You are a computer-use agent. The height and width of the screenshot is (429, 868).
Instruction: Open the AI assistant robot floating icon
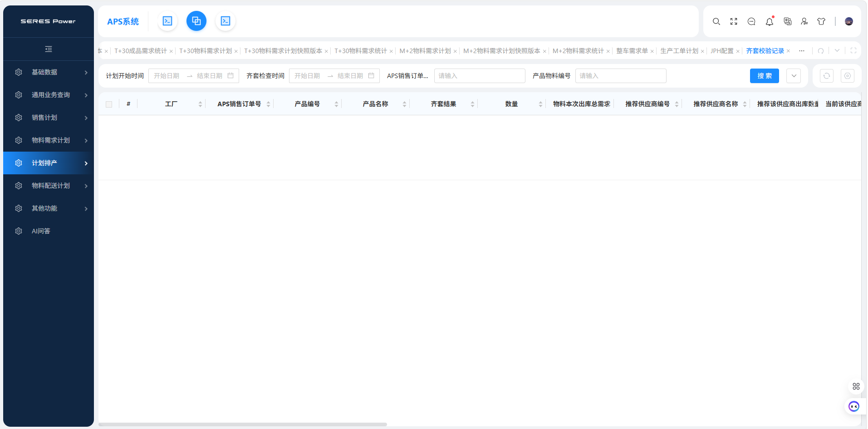tap(854, 406)
